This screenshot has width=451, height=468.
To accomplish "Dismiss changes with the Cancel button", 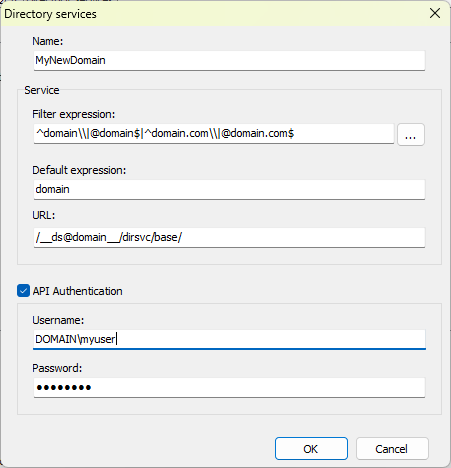I will (x=392, y=449).
